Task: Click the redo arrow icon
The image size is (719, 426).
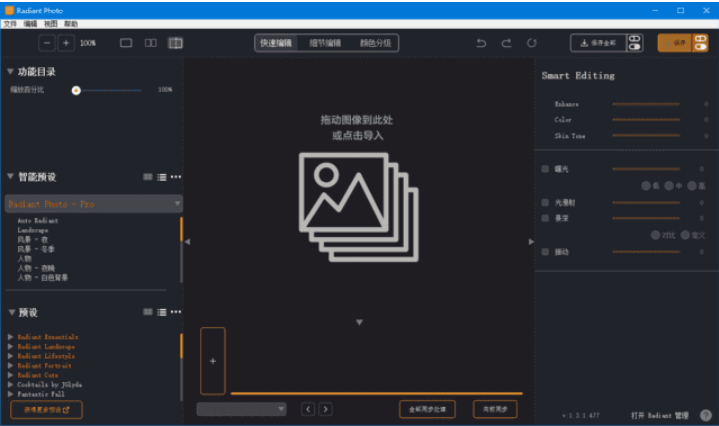Action: pos(506,43)
